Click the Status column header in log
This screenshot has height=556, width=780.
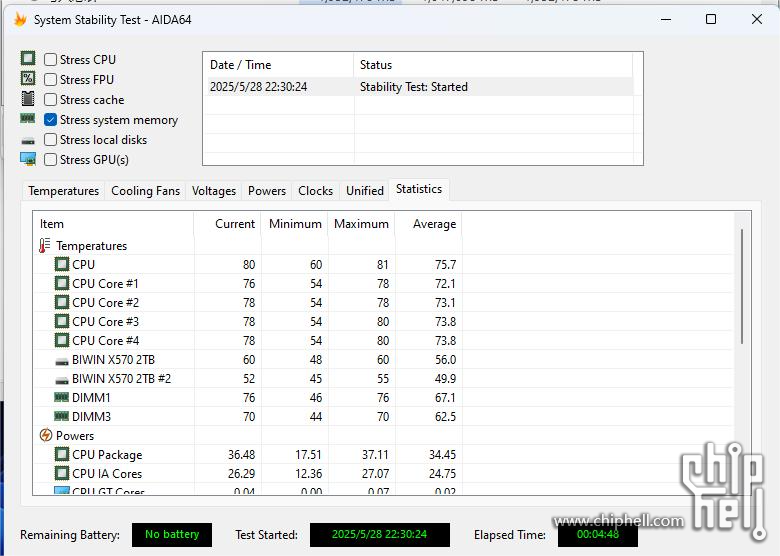point(493,65)
